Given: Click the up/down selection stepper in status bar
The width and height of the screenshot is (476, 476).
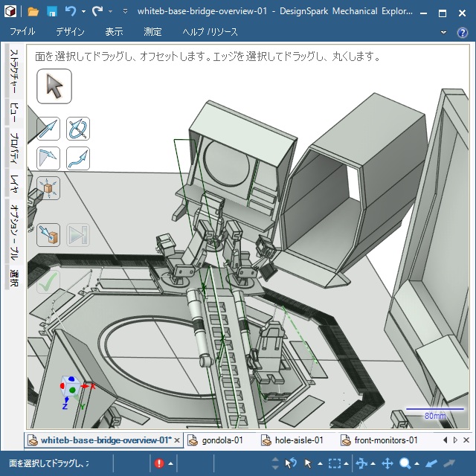Looking at the screenshot, I should pyautogui.click(x=275, y=463).
